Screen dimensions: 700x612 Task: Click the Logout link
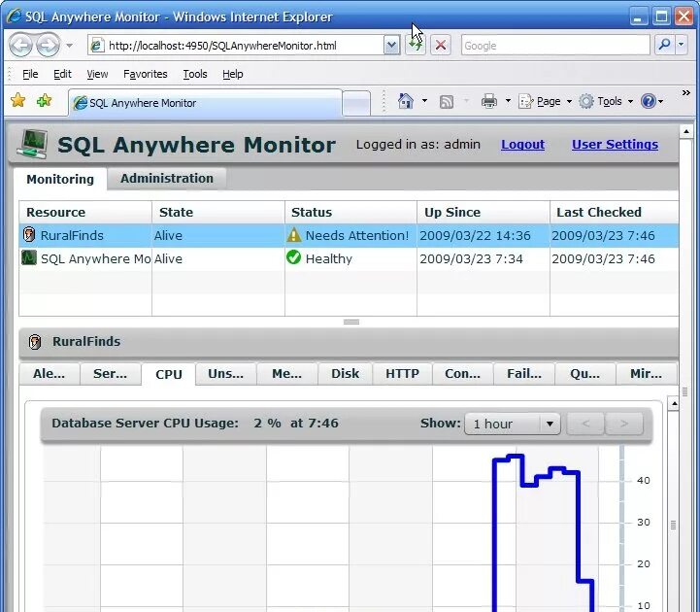click(x=522, y=145)
